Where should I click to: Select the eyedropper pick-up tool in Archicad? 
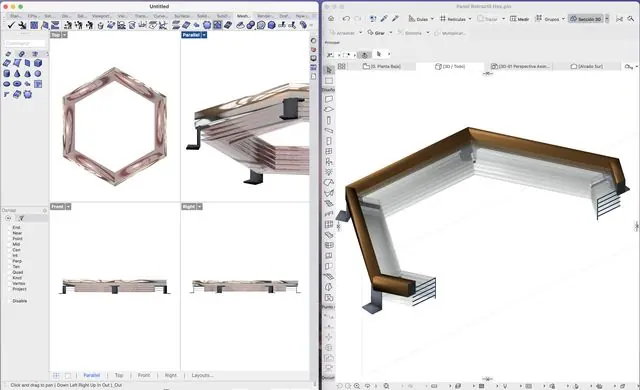(x=384, y=18)
